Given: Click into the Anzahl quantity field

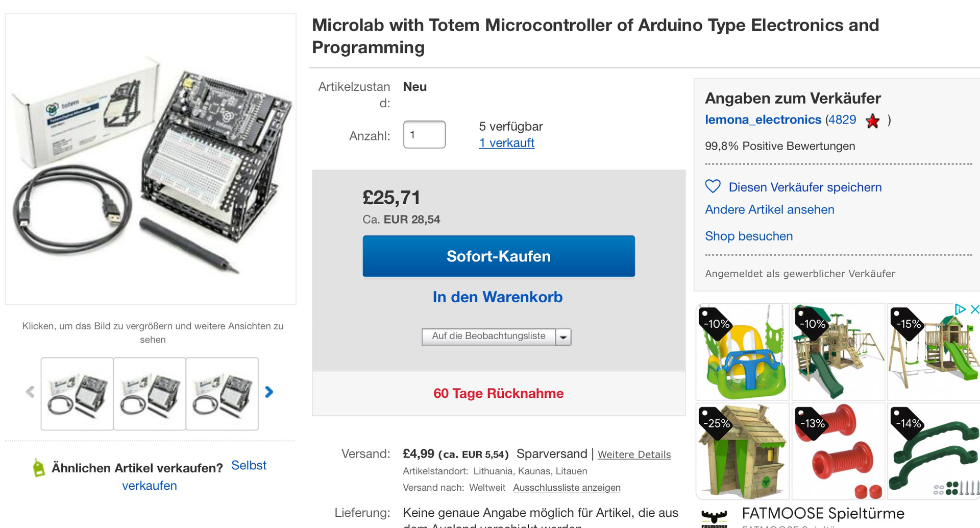Looking at the screenshot, I should click(424, 135).
